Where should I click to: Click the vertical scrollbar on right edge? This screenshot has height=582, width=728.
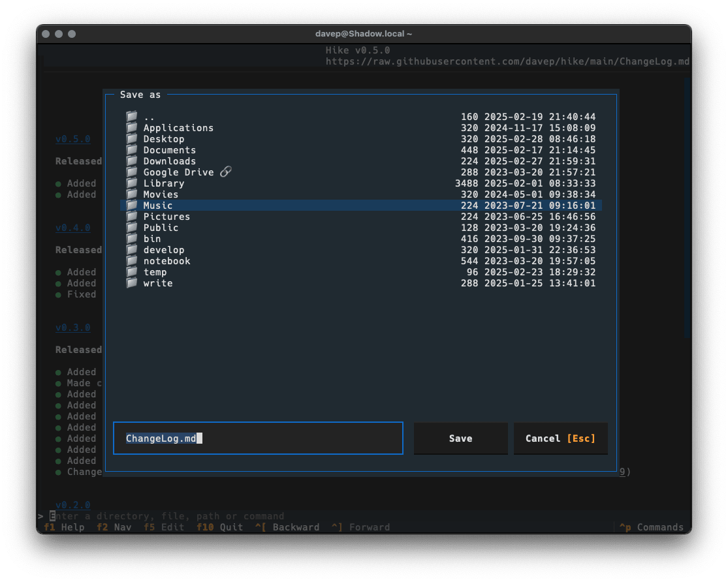pyautogui.click(x=687, y=208)
